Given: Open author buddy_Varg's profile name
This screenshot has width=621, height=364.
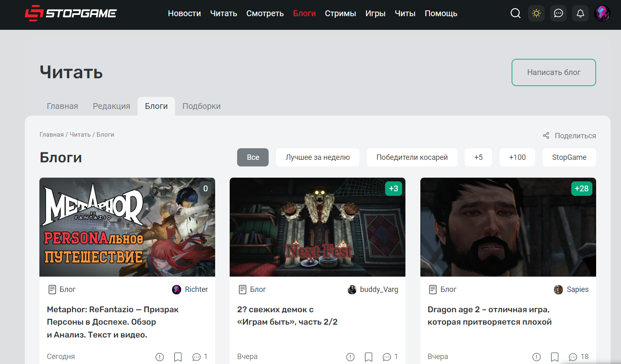Looking at the screenshot, I should (379, 289).
